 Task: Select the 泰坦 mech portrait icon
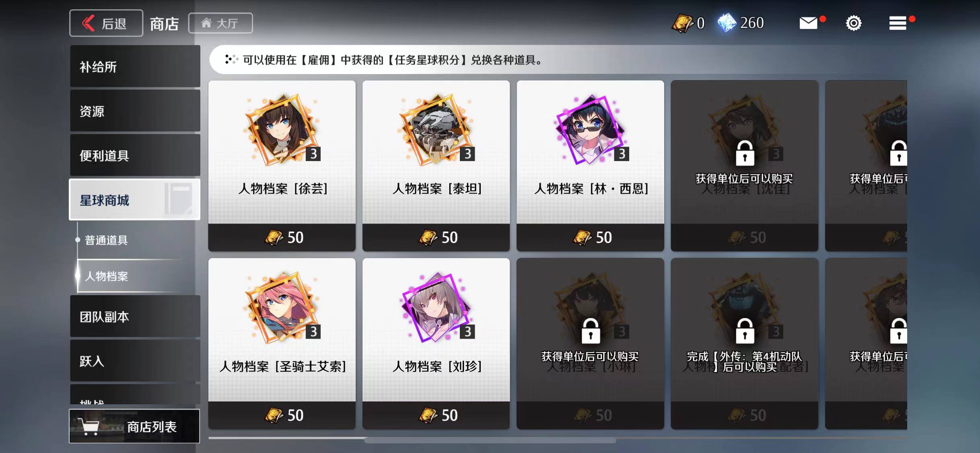[x=436, y=130]
